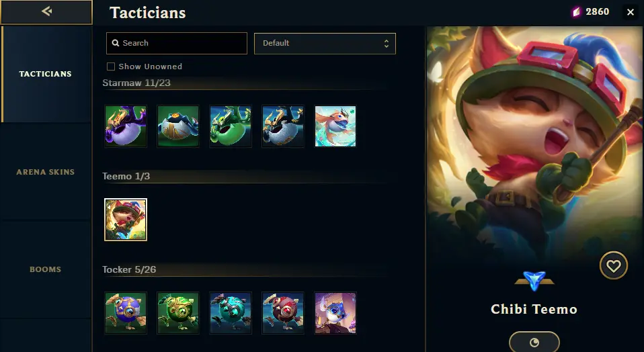
Task: Favorite Chibi Teemo with heart icon
Action: coord(614,266)
